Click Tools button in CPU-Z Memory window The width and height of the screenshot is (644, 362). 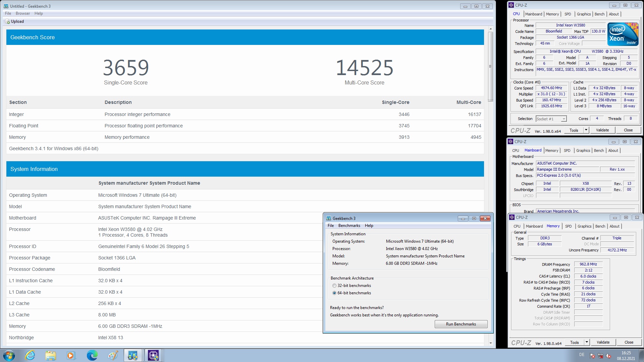click(x=575, y=342)
